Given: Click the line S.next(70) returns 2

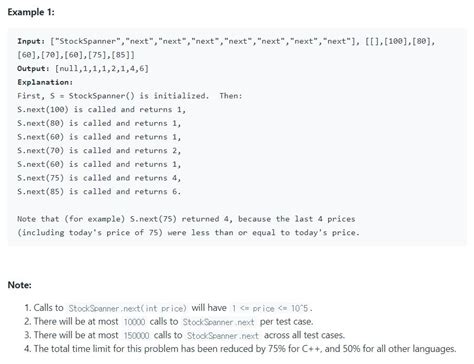Looking at the screenshot, I should [x=99, y=151].
